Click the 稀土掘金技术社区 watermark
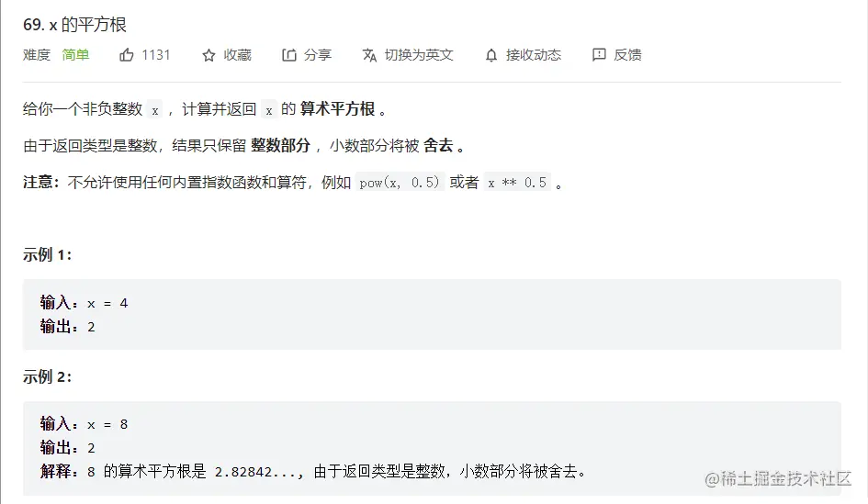The image size is (868, 504). pos(778,478)
